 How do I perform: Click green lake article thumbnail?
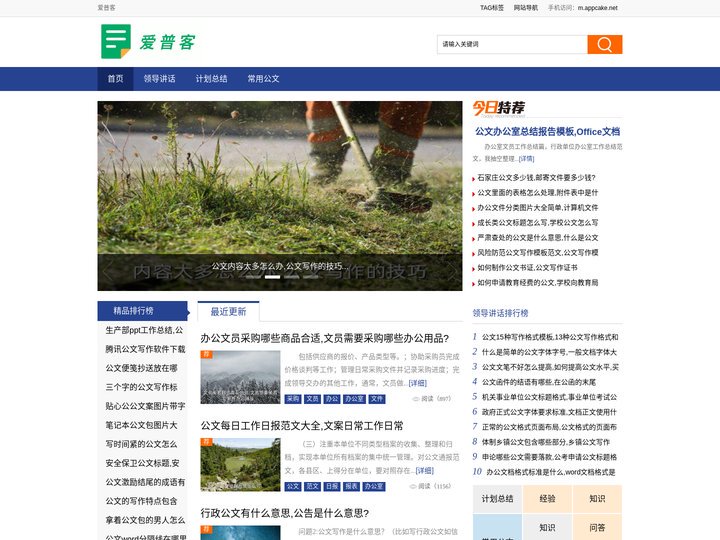(x=240, y=464)
